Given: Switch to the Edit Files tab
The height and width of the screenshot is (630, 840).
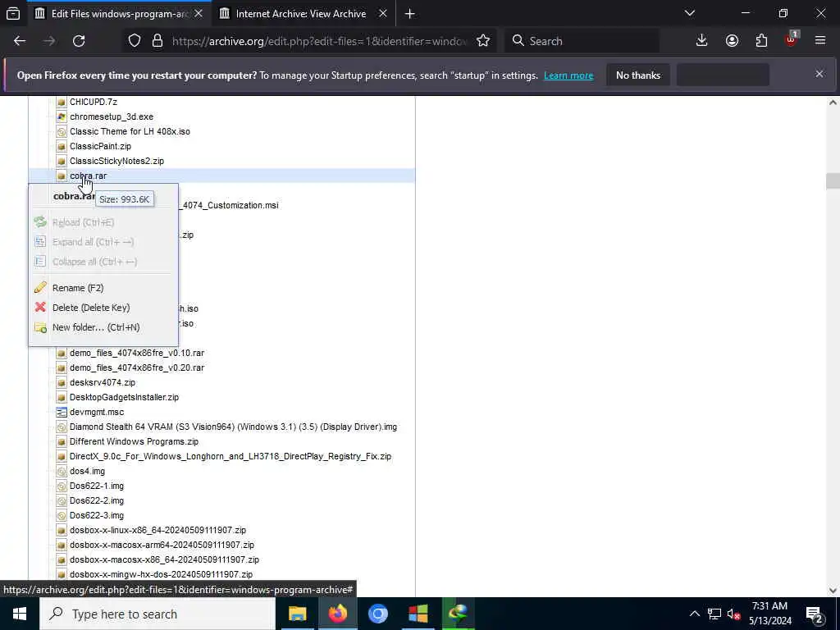Looking at the screenshot, I should (x=120, y=13).
